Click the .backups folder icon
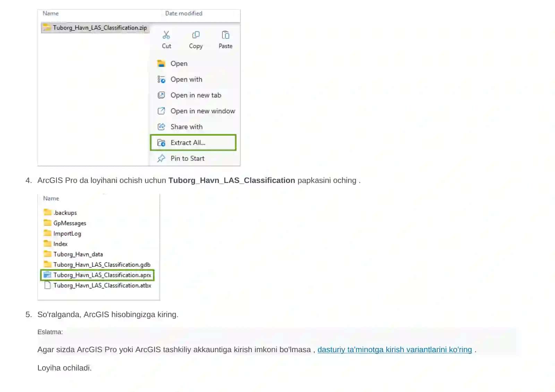555x392 pixels. click(x=48, y=212)
